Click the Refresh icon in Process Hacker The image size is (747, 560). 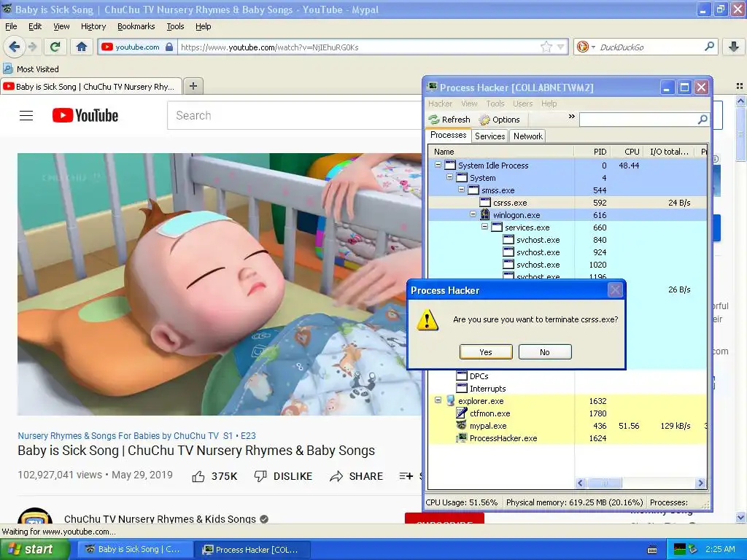[433, 120]
